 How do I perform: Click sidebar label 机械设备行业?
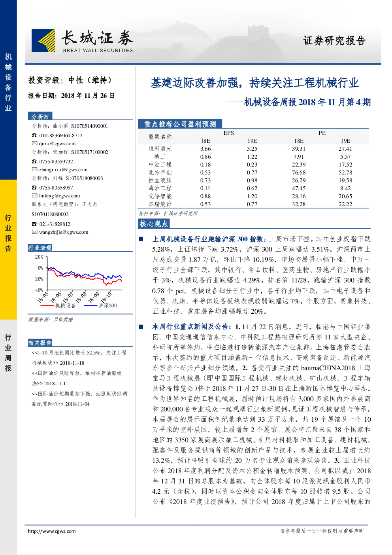tap(8, 82)
